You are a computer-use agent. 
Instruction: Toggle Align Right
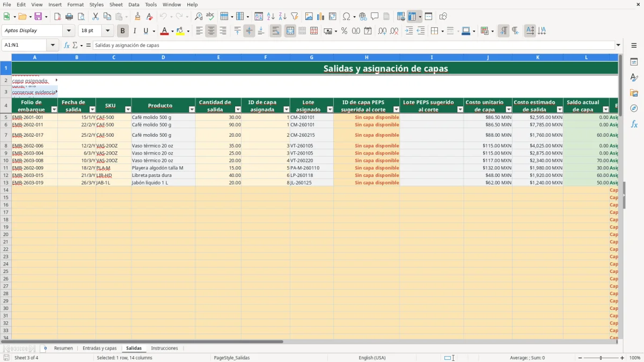point(223,31)
